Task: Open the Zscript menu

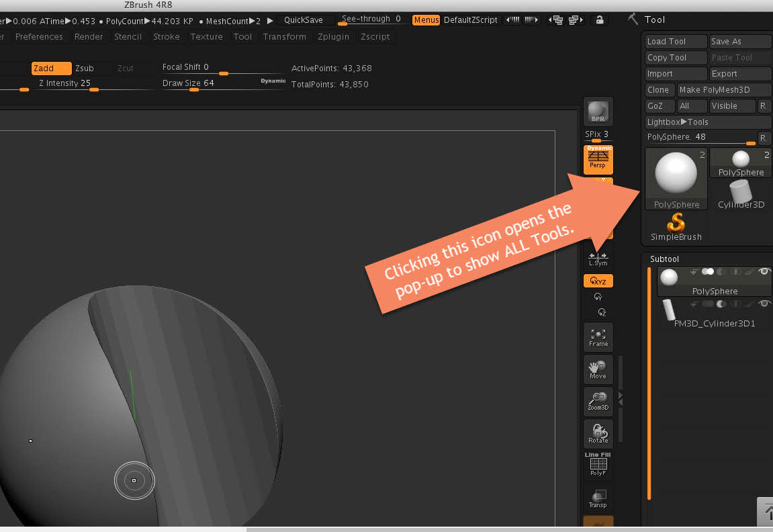Action: [375, 36]
